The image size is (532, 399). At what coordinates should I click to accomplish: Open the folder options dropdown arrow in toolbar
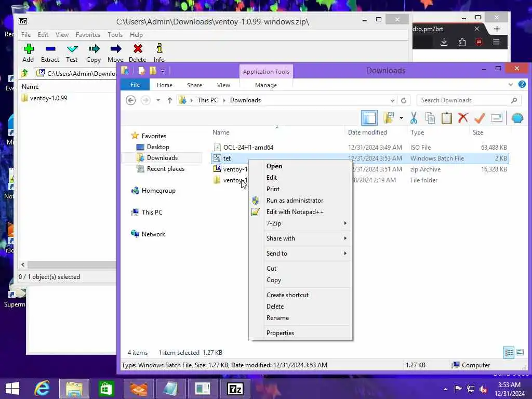(x=401, y=118)
